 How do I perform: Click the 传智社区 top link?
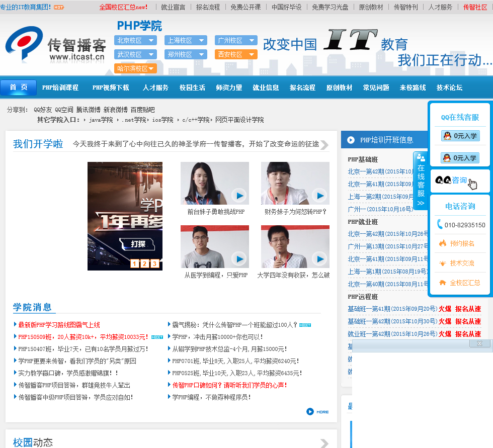coord(475,7)
